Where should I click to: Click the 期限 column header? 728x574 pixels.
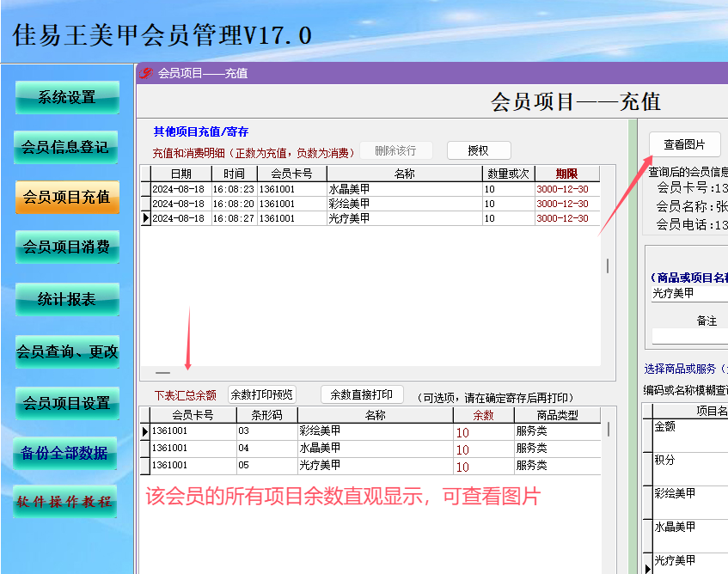click(x=567, y=174)
